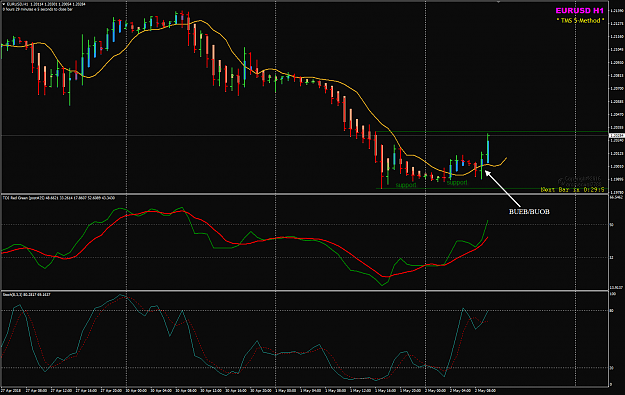This screenshot has height=395, width=625.
Task: Click the highlighted current price tag on price axis
Action: (616, 136)
